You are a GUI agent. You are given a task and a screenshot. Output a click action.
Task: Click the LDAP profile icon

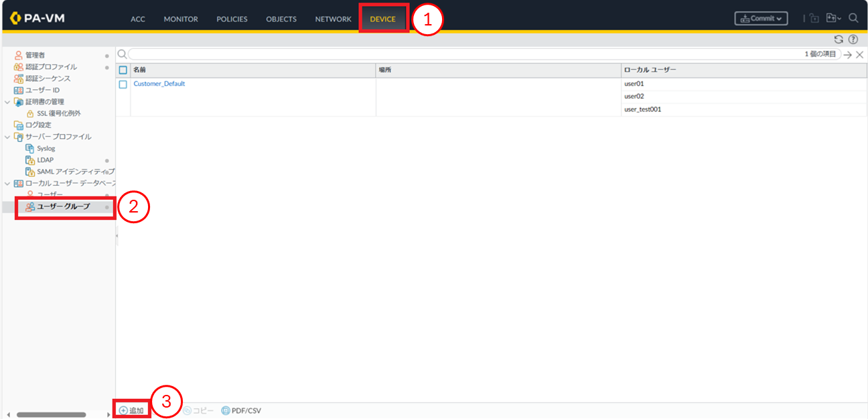tap(30, 160)
